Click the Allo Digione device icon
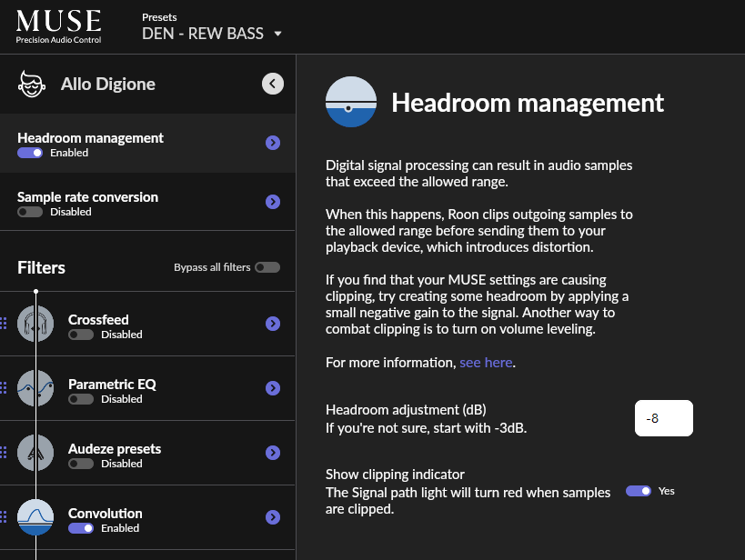Viewport: 745px width, 560px height. coord(31,83)
